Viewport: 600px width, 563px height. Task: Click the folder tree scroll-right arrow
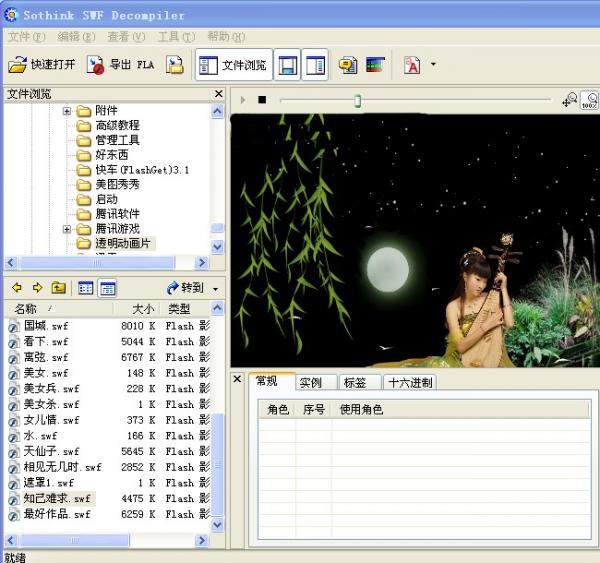click(202, 263)
